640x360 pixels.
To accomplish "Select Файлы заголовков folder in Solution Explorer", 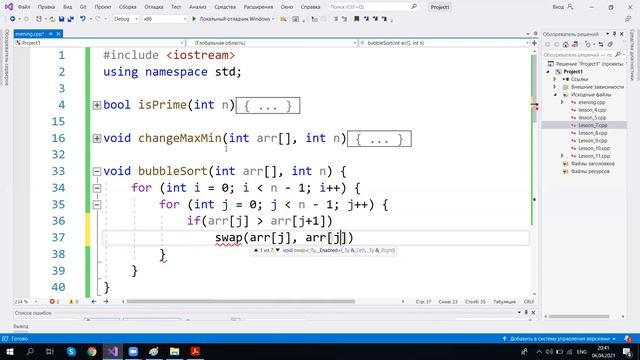I will coord(593,164).
